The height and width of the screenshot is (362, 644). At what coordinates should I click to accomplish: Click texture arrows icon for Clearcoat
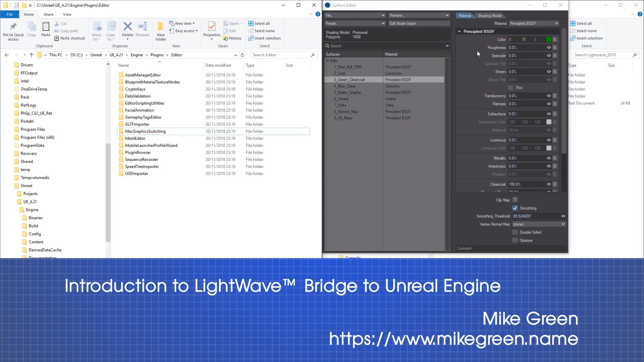point(549,184)
